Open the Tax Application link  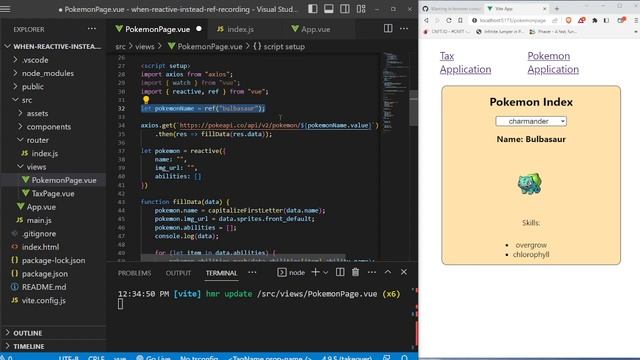tap(465, 62)
